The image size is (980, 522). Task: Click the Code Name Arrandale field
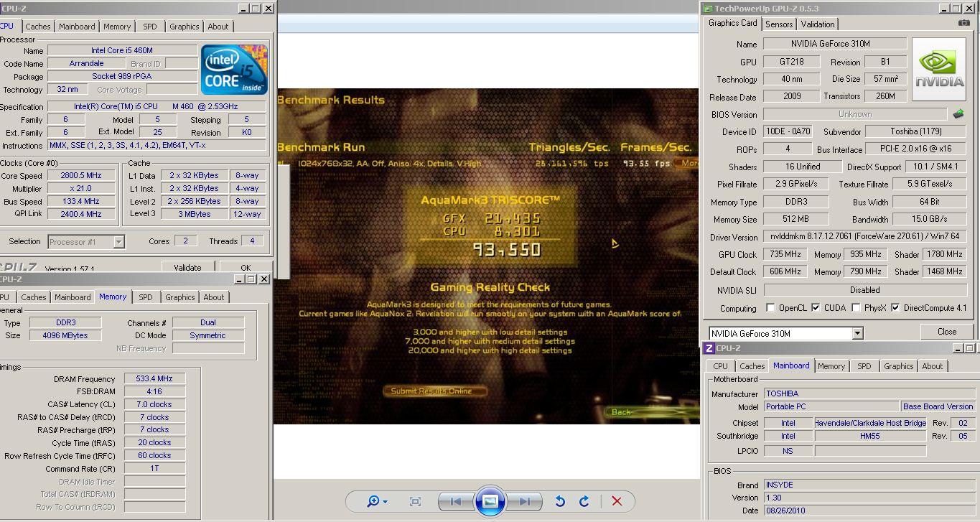coord(87,63)
